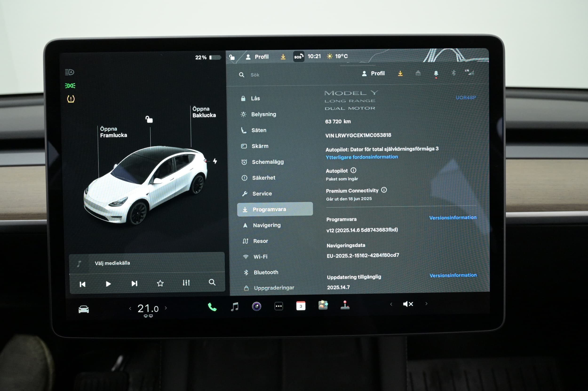Image resolution: width=588 pixels, height=391 pixels.
Task: Open the all apps dots menu
Action: coord(279,306)
